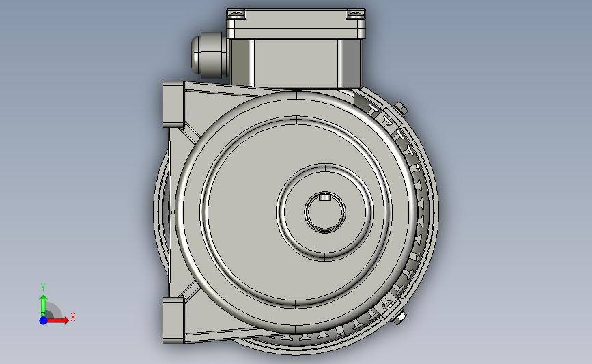Select the key on the motor shaft
592x364 pixels.
[325, 197]
